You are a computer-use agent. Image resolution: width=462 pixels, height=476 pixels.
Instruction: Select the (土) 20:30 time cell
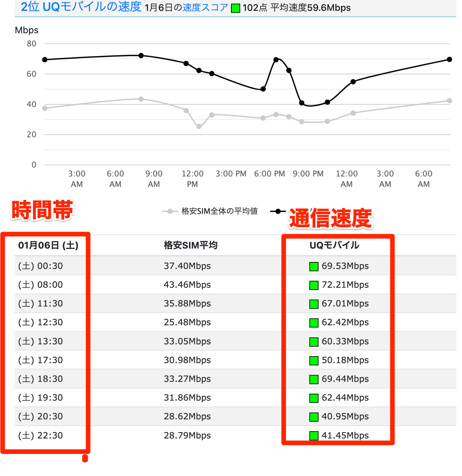[x=41, y=416]
